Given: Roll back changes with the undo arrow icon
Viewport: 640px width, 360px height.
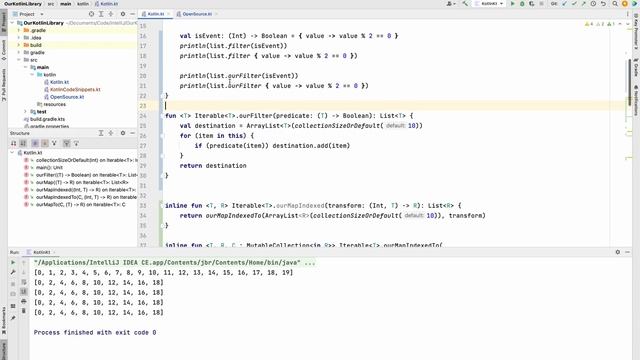Looking at the screenshot, I should coord(603,4).
